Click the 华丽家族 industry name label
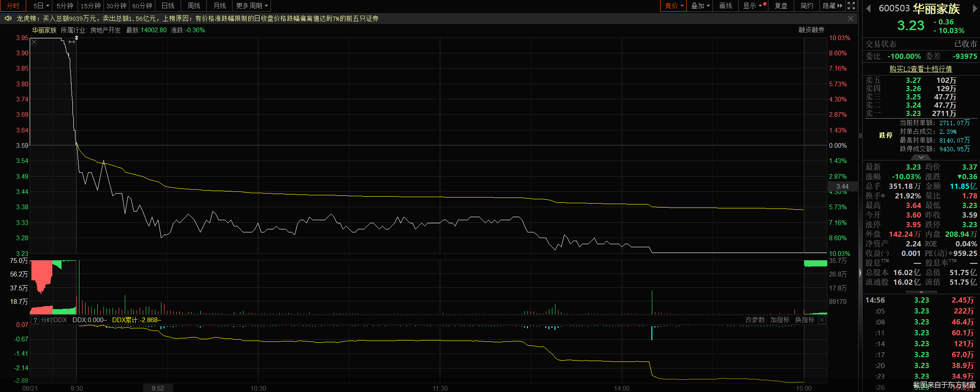980x392 pixels. [44, 30]
